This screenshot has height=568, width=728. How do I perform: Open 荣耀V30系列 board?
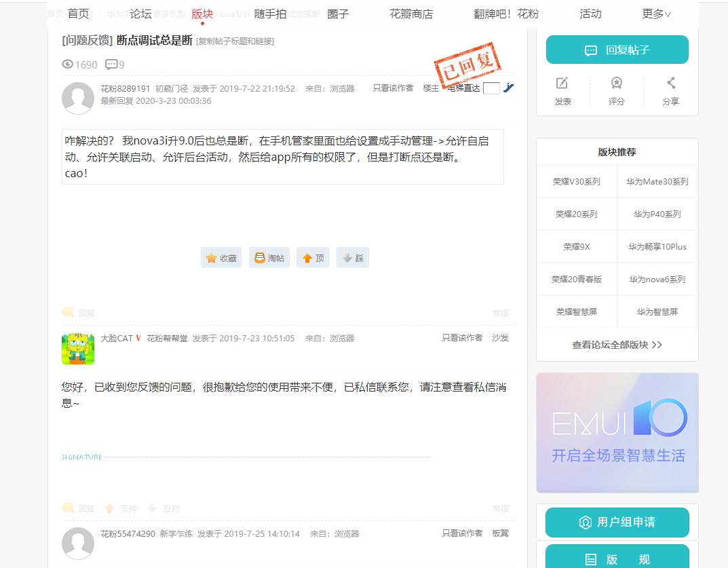[x=577, y=182]
